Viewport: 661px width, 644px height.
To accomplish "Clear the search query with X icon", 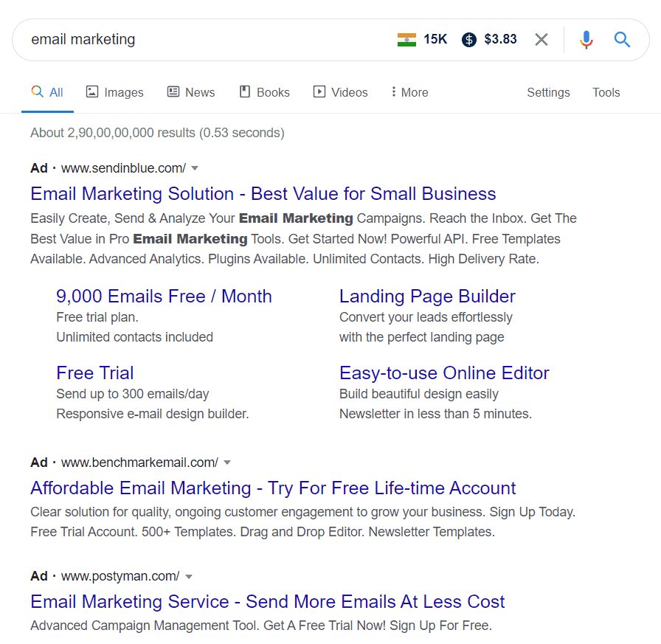I will pos(541,40).
